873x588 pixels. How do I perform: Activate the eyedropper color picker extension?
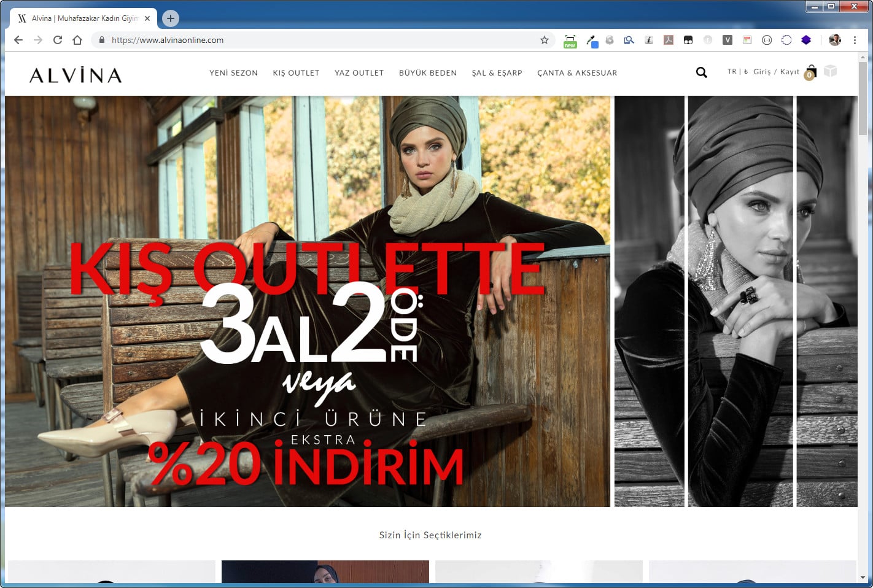pyautogui.click(x=591, y=41)
